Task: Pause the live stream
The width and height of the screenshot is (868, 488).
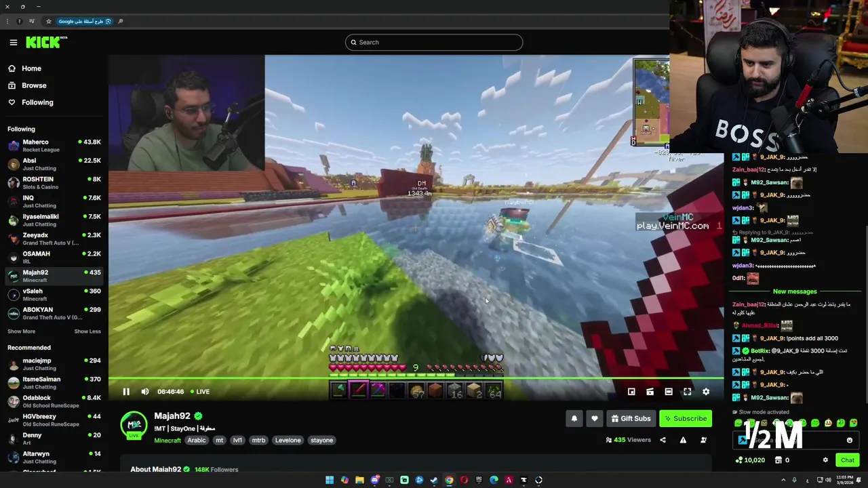Action: [x=126, y=392]
